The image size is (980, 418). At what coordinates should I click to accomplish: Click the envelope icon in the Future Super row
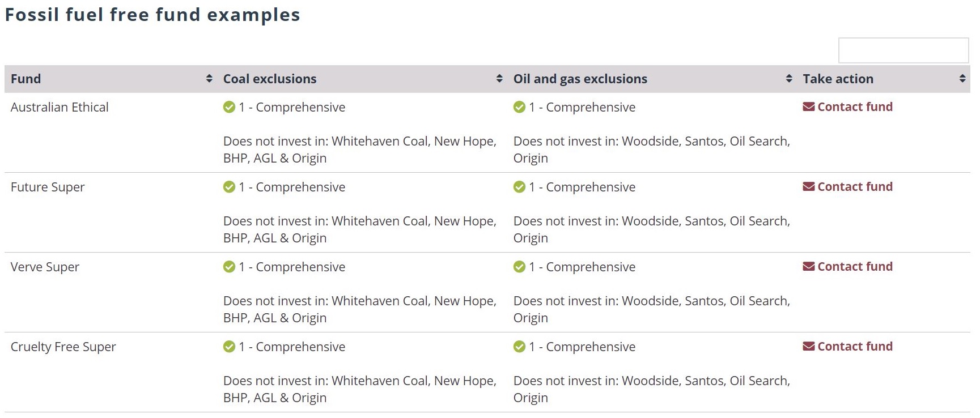808,186
